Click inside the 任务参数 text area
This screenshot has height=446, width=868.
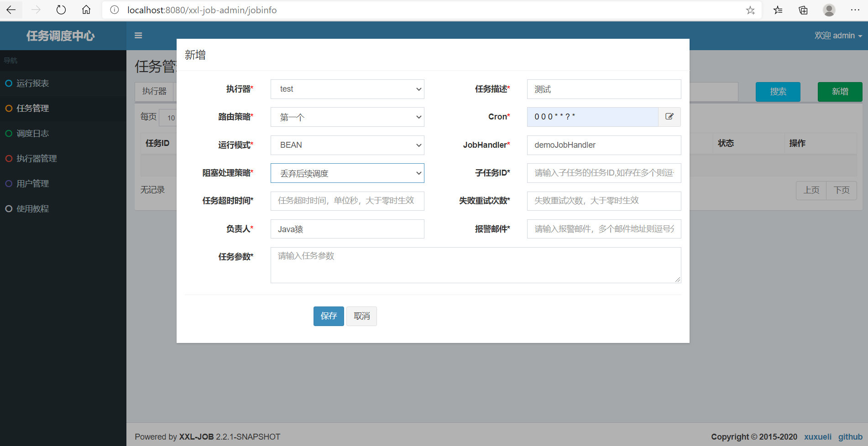(x=476, y=264)
